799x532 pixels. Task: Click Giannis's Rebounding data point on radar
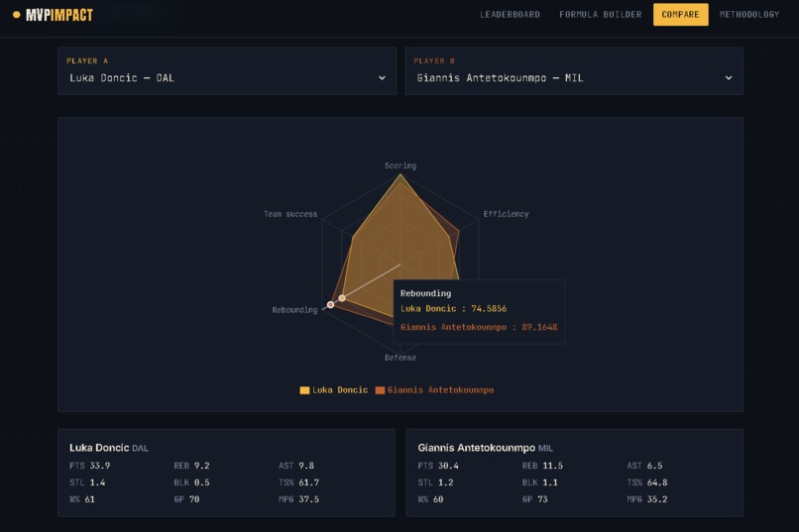331,304
